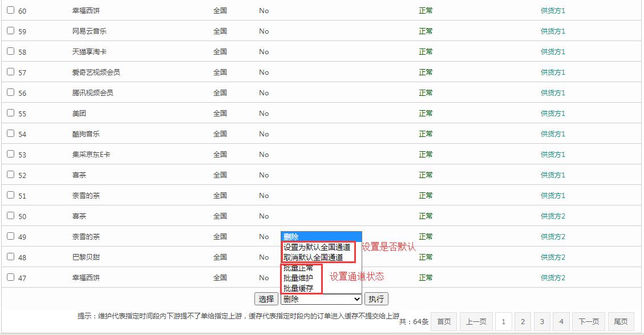Screen dimensions: 644x335
Task: Check row 57 爱奇艺视频会员 checkbox
Action: [11, 72]
